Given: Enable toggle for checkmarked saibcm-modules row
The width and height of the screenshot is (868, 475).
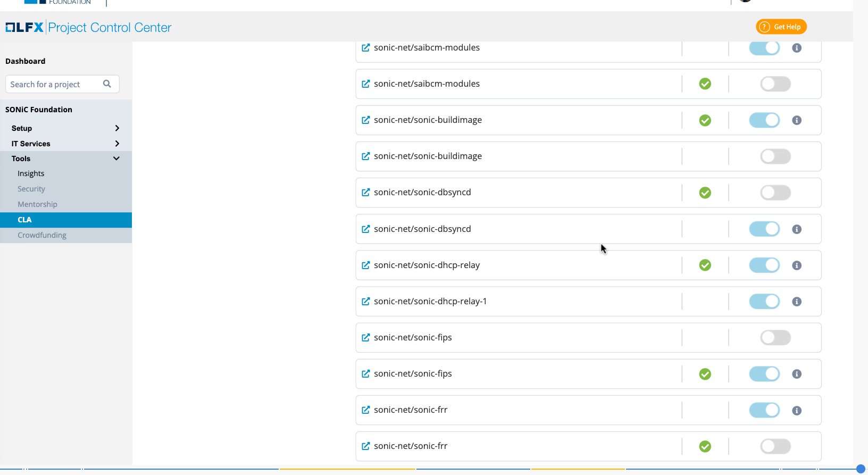Looking at the screenshot, I should coord(775,84).
